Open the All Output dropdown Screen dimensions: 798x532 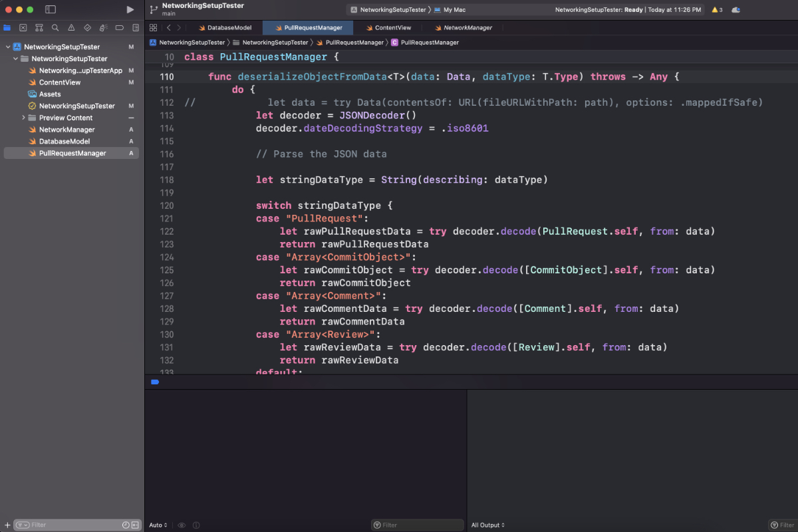486,525
